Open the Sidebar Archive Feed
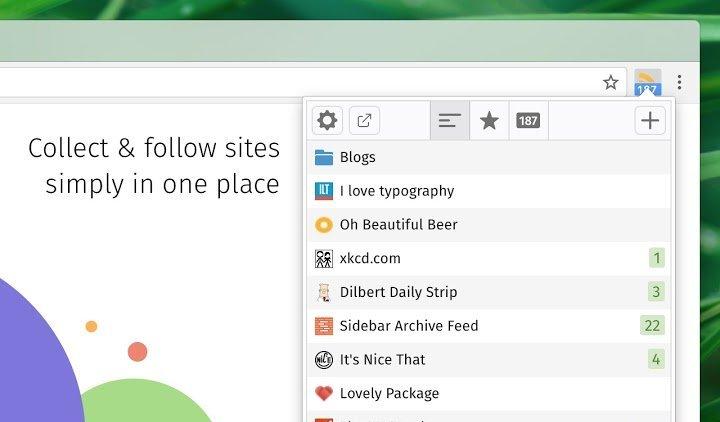This screenshot has width=720, height=422. [489, 326]
